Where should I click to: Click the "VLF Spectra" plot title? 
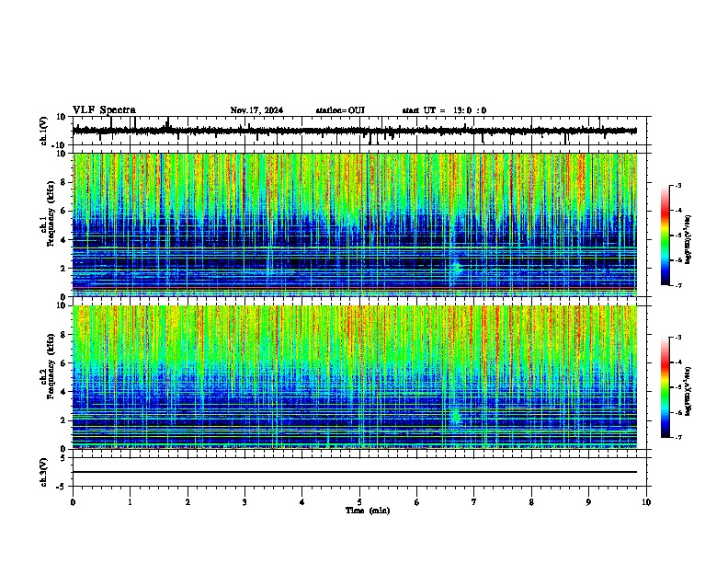click(104, 110)
